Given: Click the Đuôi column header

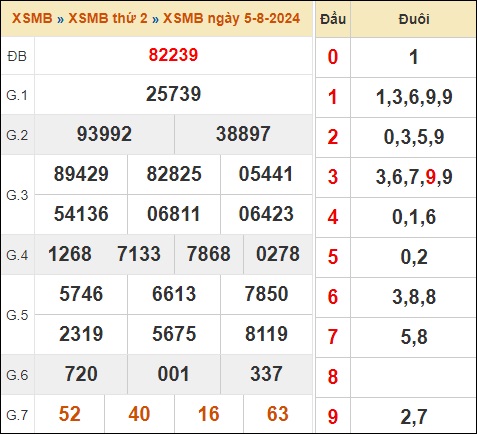Looking at the screenshot, I should tap(414, 19).
